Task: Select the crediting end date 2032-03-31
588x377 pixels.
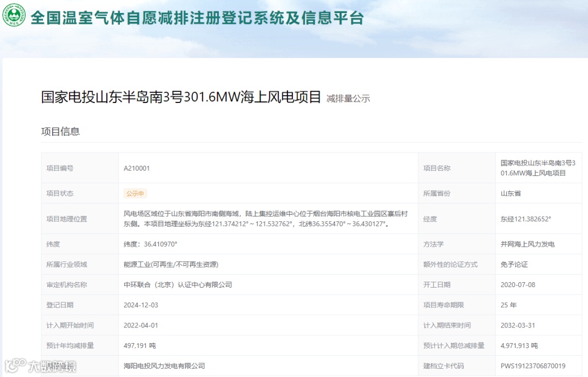Action: pos(518,325)
